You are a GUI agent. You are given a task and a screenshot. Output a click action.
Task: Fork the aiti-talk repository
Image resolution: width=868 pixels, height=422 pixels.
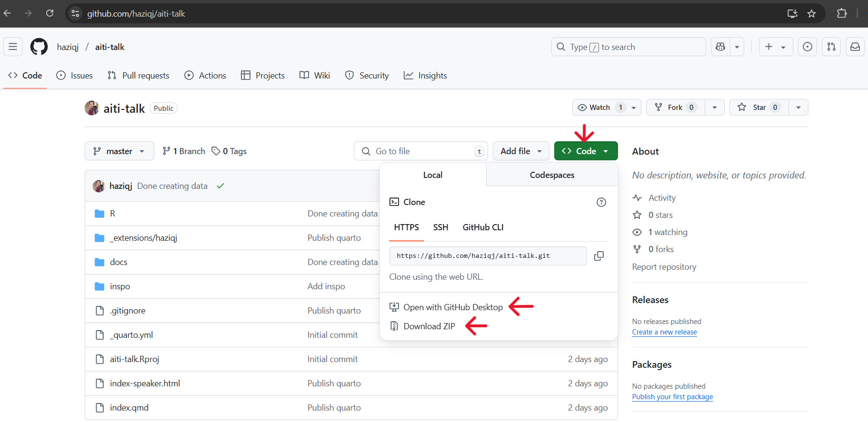click(x=675, y=108)
